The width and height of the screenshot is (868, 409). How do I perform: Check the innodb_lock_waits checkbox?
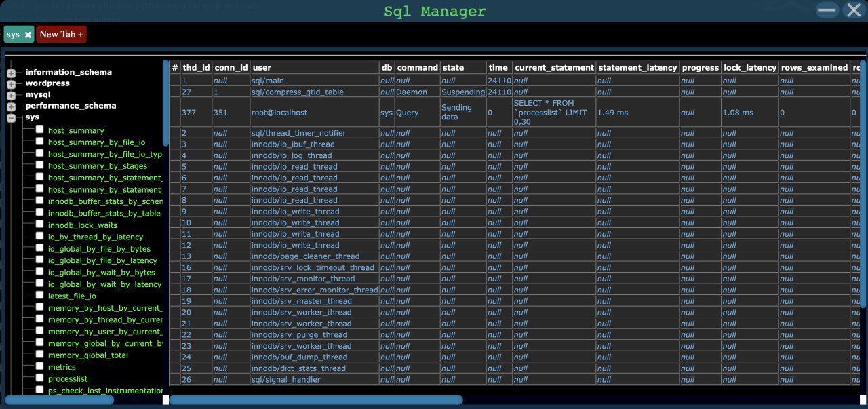pyautogui.click(x=39, y=224)
